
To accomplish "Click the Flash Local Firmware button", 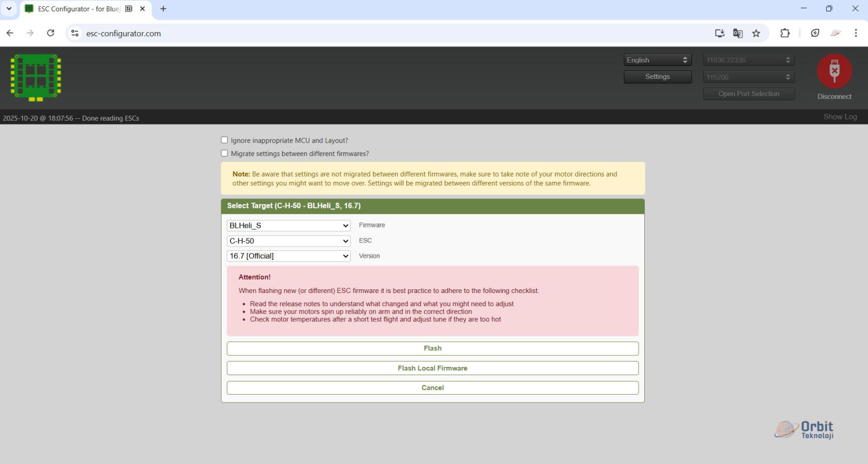I will tap(432, 368).
